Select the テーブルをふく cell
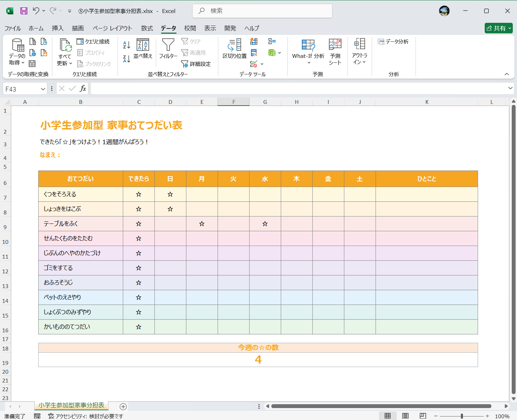517x420 pixels. coord(81,224)
